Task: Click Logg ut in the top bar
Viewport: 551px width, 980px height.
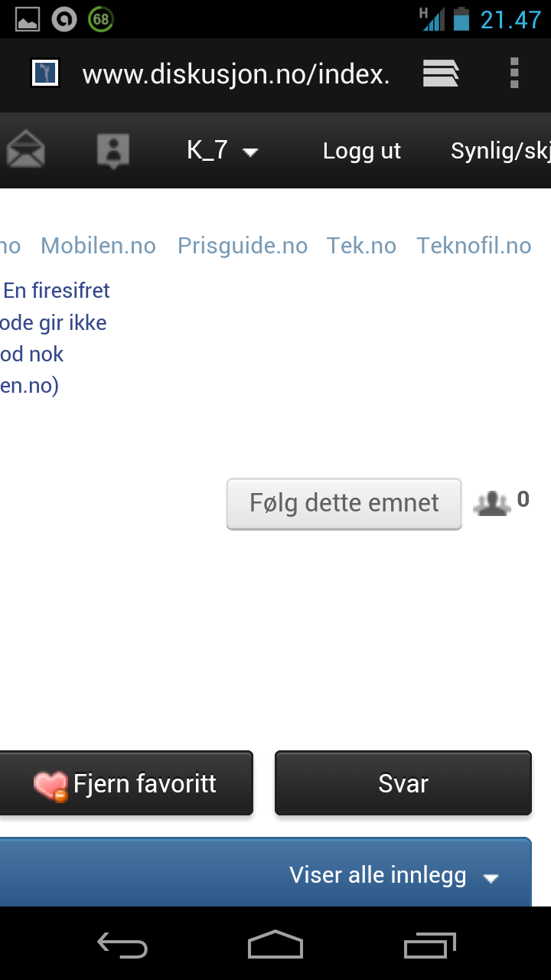Action: coord(362,151)
